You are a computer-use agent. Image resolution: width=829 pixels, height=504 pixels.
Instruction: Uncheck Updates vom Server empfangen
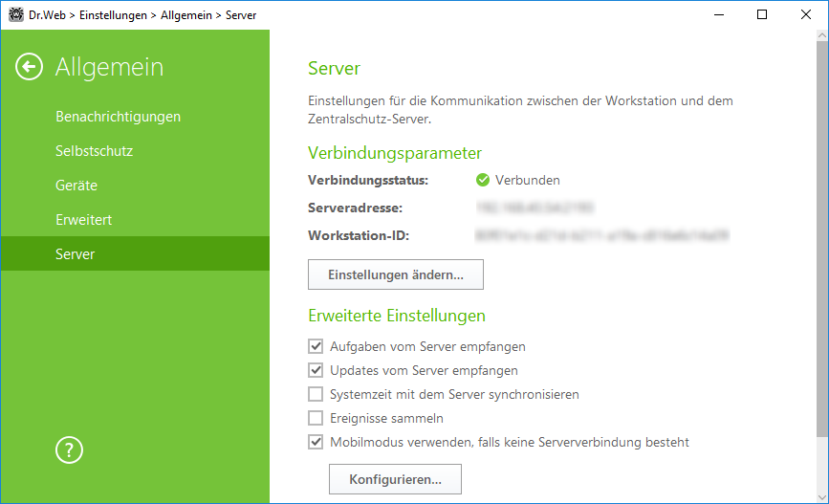(316, 370)
